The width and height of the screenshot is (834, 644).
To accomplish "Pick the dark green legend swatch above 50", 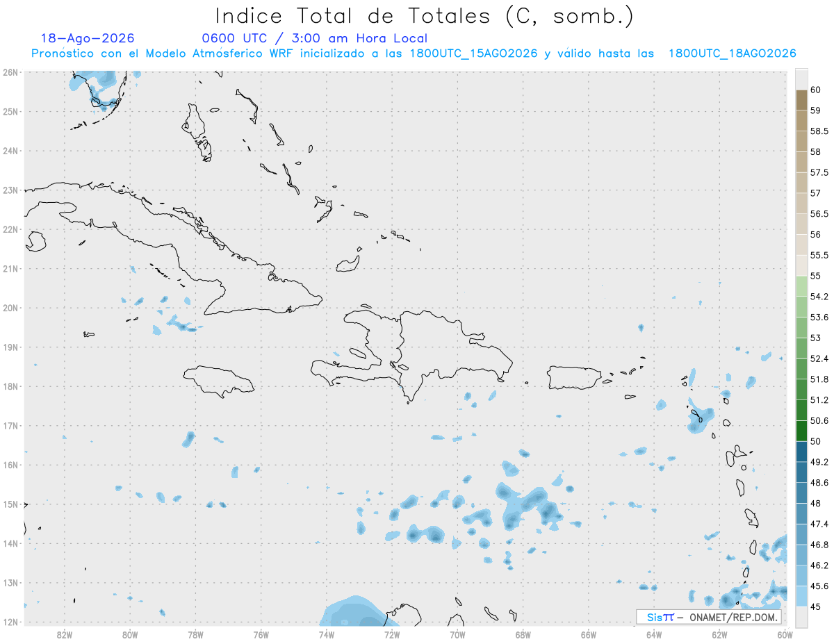I will pos(801,431).
